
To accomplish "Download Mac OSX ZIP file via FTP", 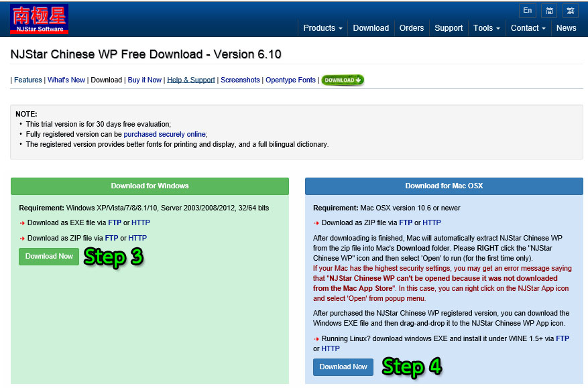I will (x=406, y=222).
